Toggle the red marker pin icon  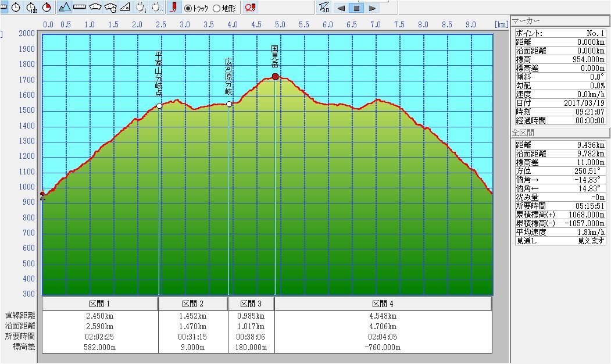pos(174,8)
